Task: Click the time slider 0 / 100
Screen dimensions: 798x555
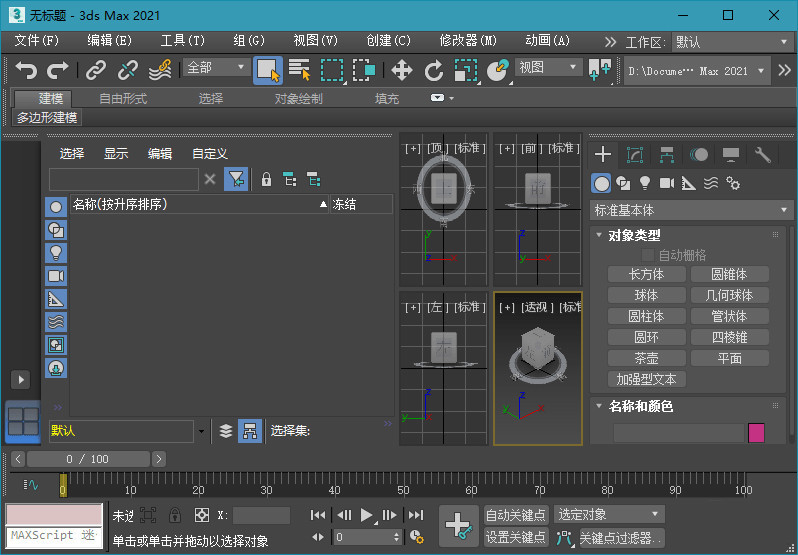Action: point(88,459)
